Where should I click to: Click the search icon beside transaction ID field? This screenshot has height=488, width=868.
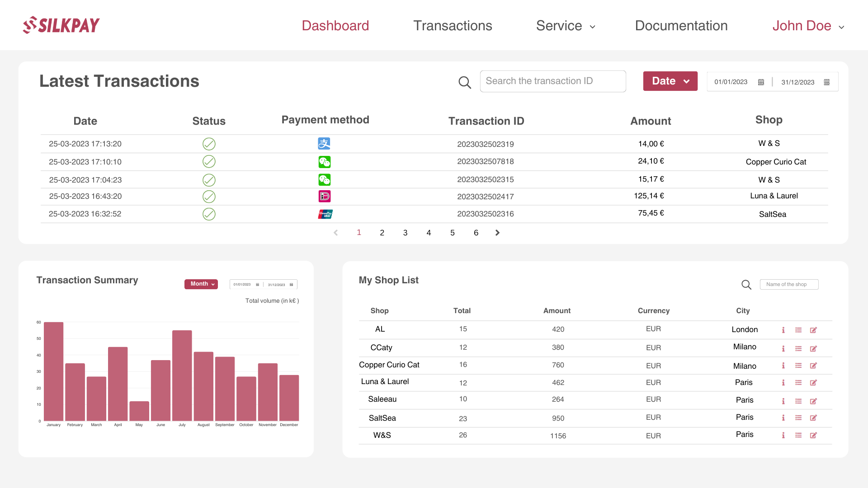click(464, 82)
